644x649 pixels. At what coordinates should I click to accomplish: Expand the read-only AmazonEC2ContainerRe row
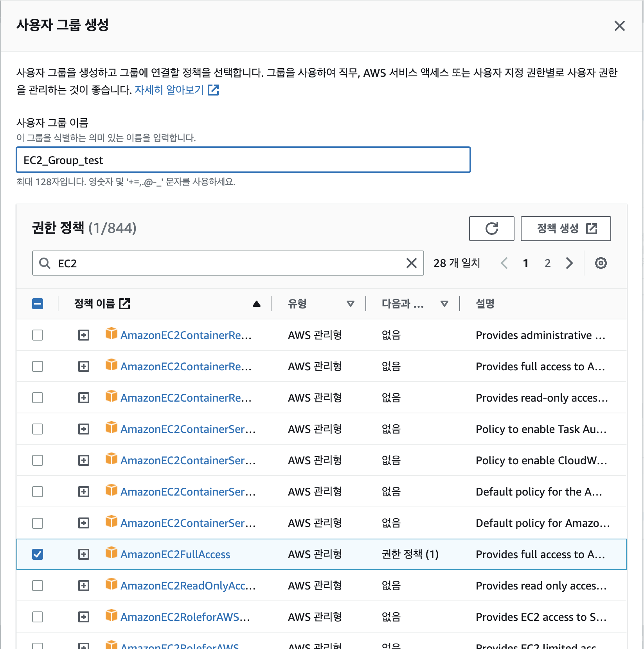[x=84, y=398]
